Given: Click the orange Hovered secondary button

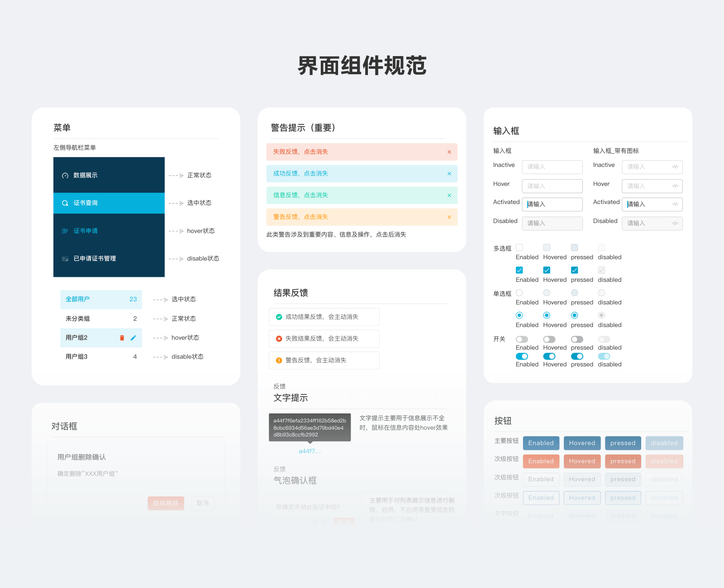Looking at the screenshot, I should tap(582, 461).
